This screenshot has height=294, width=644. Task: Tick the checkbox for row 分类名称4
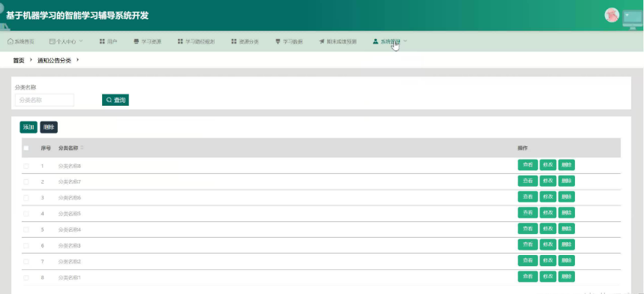coord(26,229)
